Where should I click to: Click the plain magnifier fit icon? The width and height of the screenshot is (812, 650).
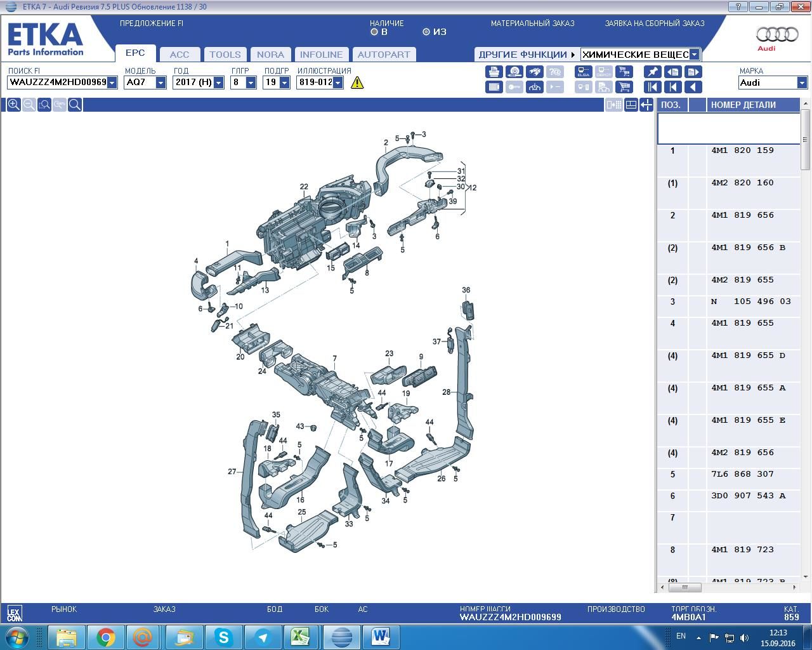click(x=75, y=105)
